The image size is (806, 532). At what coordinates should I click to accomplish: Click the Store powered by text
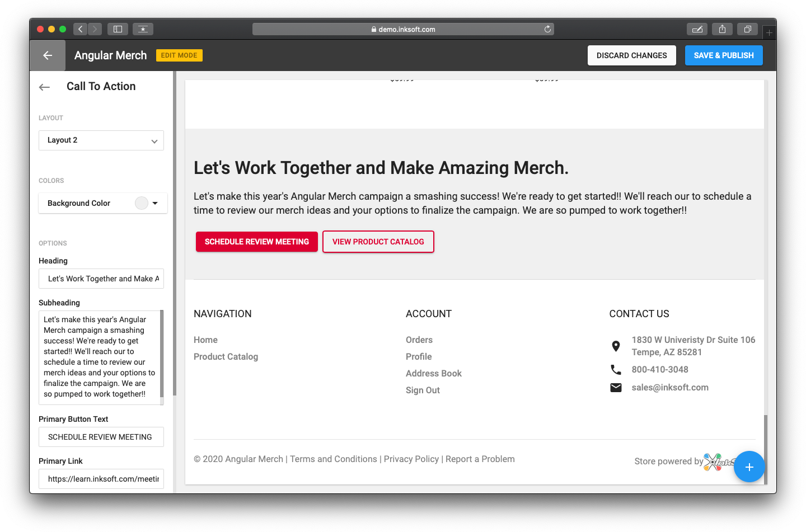coord(668,462)
